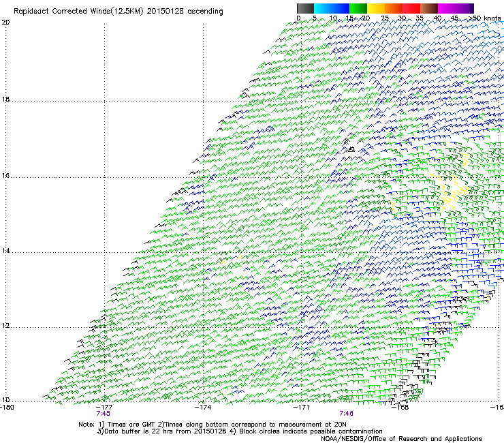Click the latitude label '20'
The image size is (504, 443).
5,22
